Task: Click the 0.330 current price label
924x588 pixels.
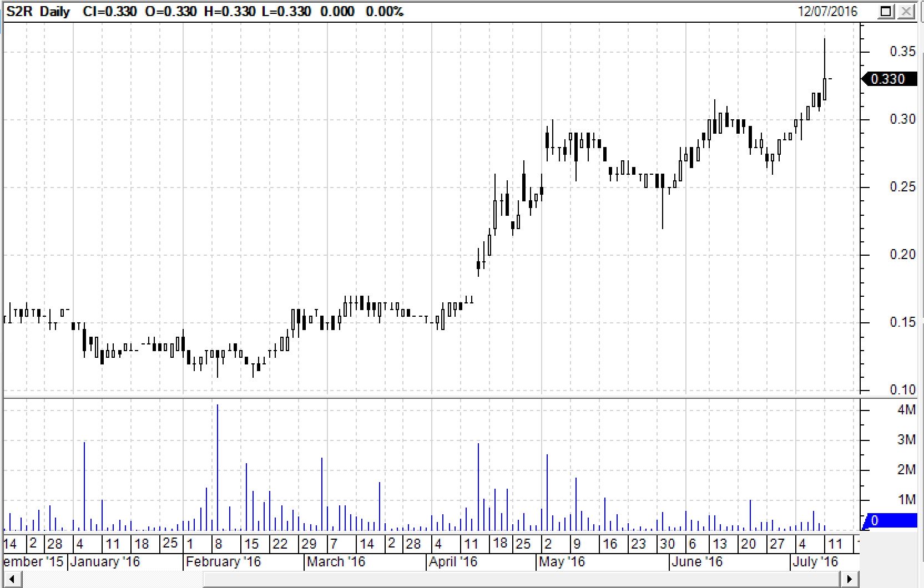Action: (888, 79)
